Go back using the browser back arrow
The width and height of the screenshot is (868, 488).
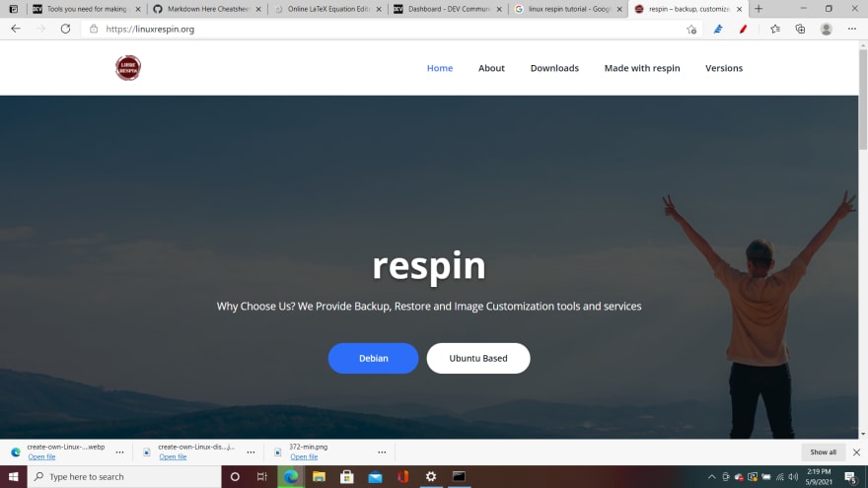click(16, 29)
